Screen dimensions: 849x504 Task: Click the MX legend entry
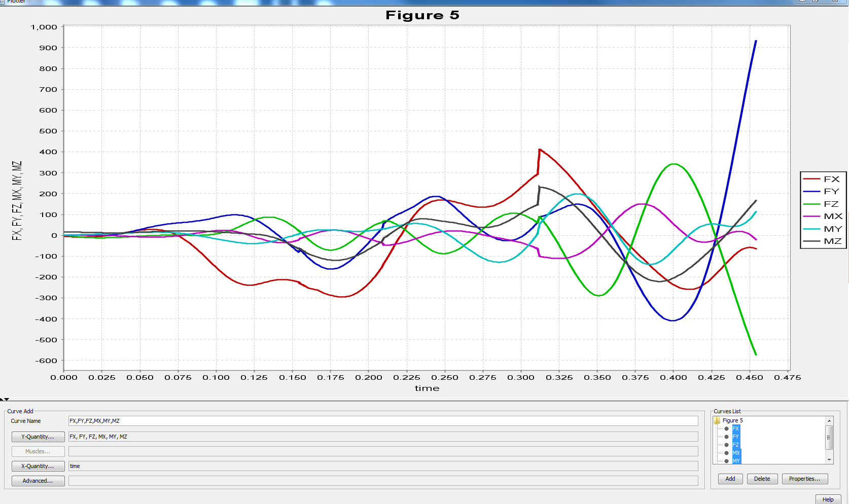tap(823, 217)
